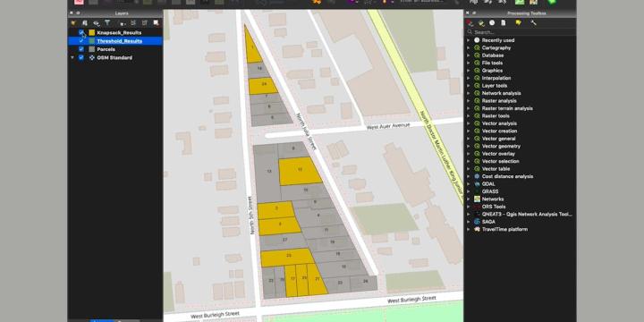
Task: Click 'ORS Tools' toolbox entry
Action: point(494,207)
